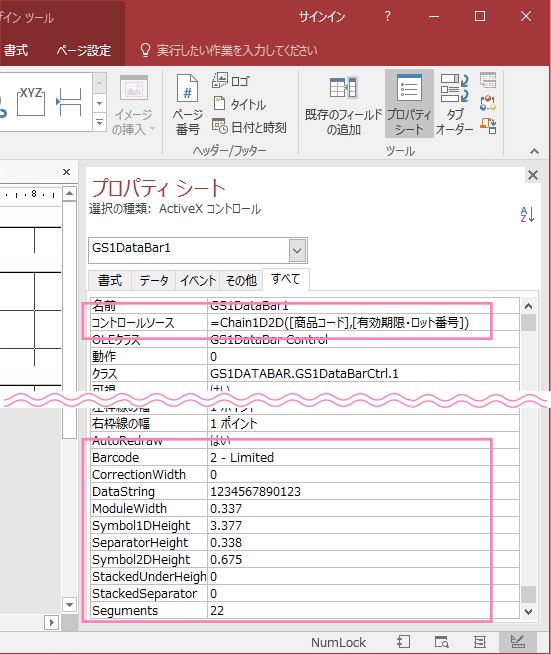Image resolution: width=551 pixels, height=654 pixels.
Task: Move the controls gallery up one row
Action: click(99, 83)
